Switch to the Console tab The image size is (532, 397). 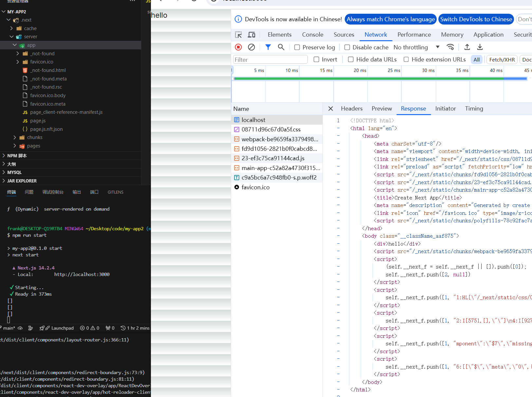(x=313, y=35)
